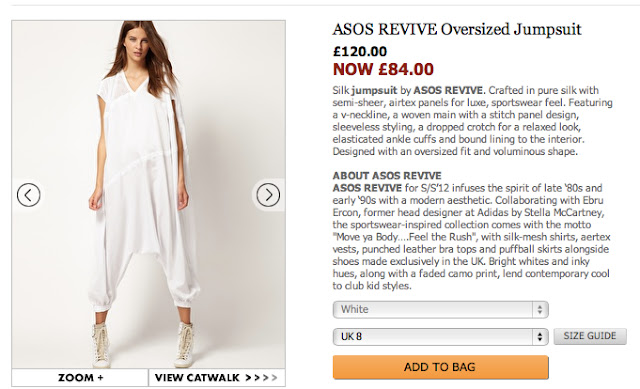640x389 pixels.
Task: Click the chevron arrows beside VIEW CATWALK
Action: coord(261,378)
